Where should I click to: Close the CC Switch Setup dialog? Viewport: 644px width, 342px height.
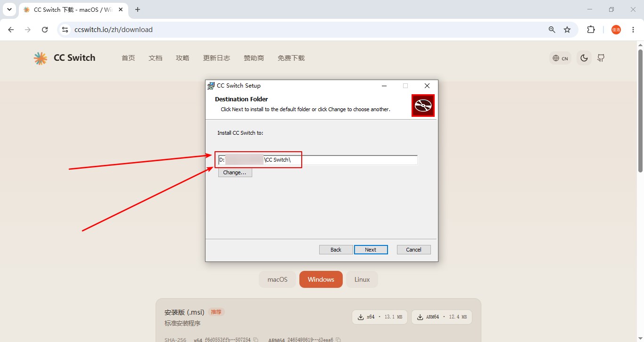pos(427,86)
